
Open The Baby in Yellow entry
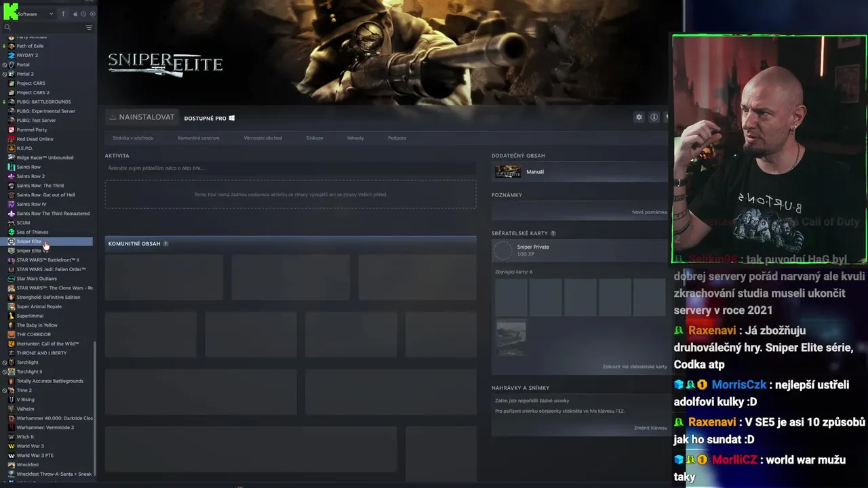37,325
